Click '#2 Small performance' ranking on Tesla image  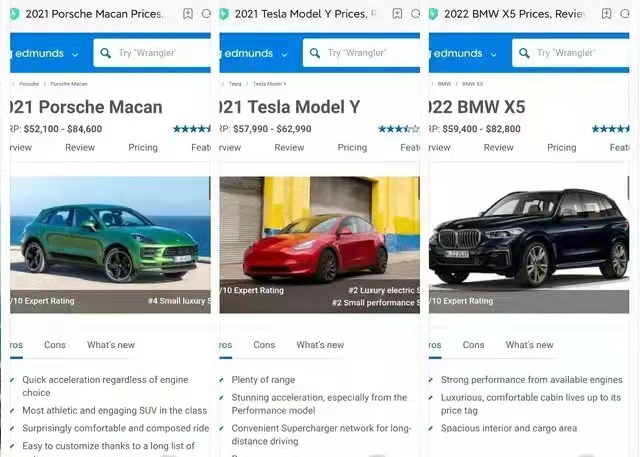coord(376,302)
